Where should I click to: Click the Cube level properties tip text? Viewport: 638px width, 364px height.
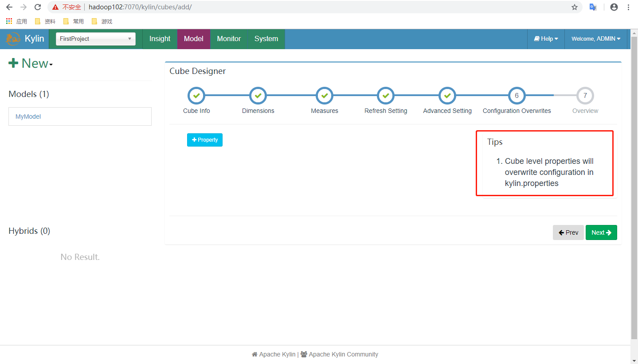(x=549, y=172)
